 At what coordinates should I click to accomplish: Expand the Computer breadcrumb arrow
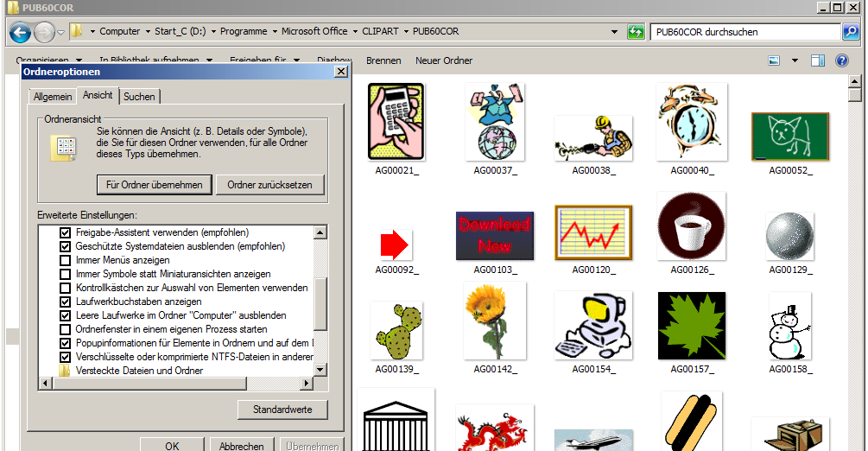(148, 32)
